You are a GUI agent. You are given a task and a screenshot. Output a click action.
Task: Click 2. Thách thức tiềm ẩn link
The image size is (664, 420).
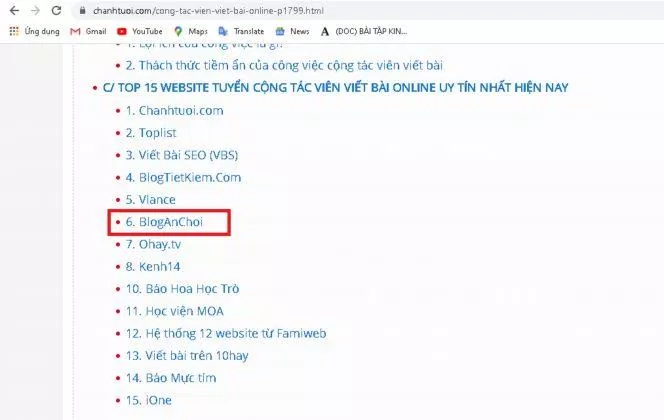[x=284, y=66]
